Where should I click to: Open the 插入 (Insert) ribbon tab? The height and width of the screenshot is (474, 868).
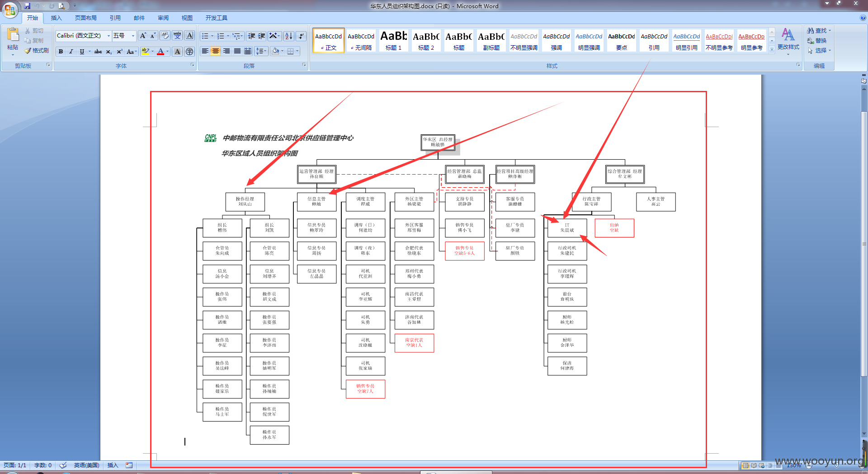pos(56,18)
